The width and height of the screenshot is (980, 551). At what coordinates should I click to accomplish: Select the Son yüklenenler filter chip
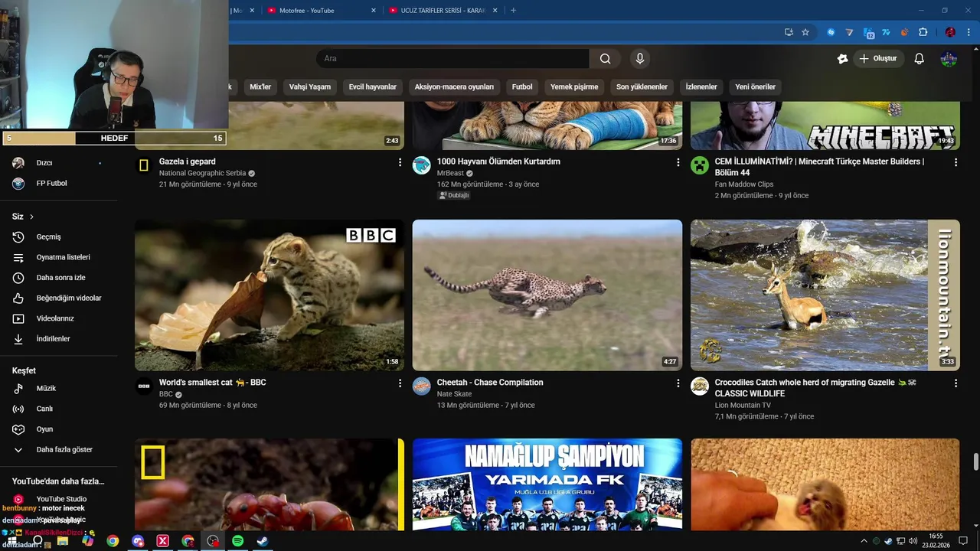[x=642, y=86]
